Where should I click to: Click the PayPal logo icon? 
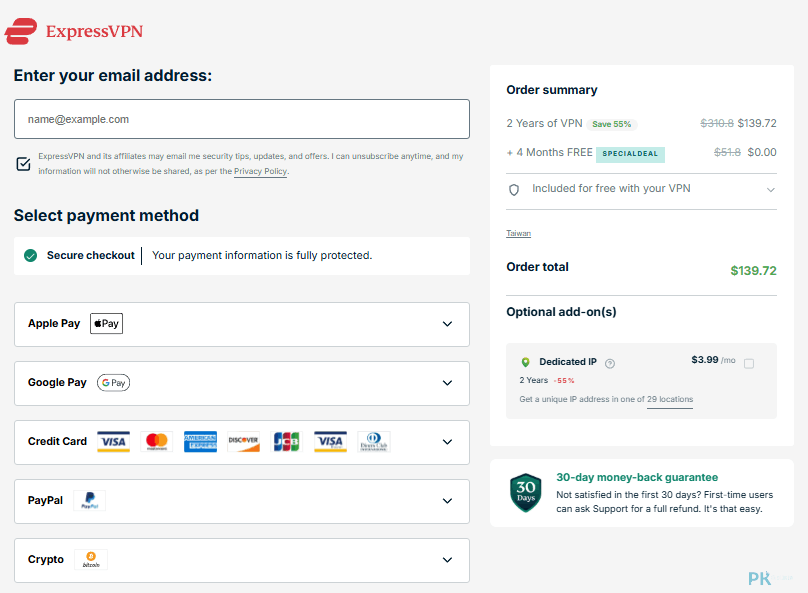point(90,501)
